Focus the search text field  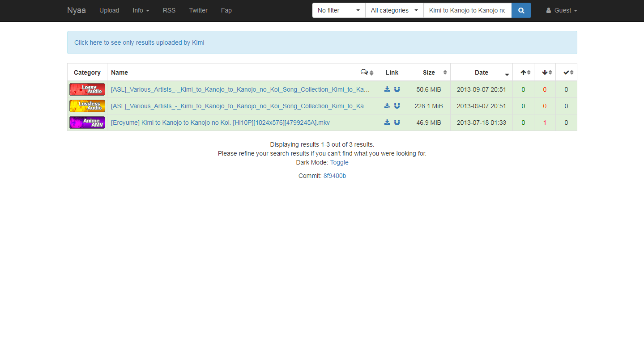pos(467,10)
